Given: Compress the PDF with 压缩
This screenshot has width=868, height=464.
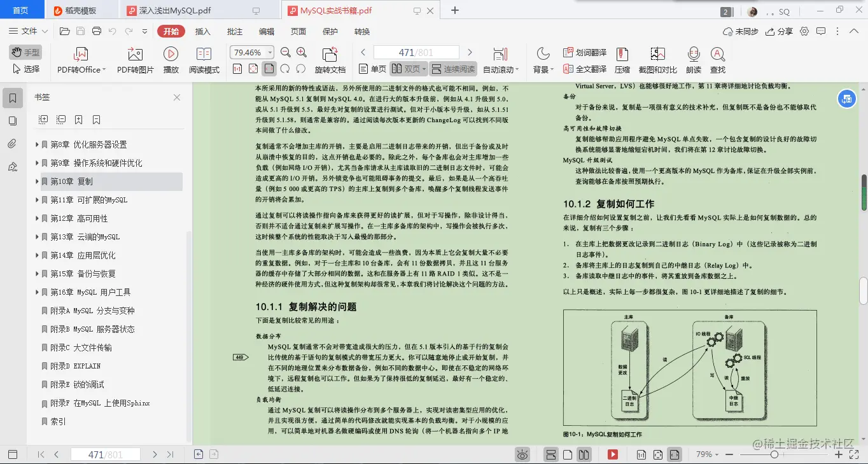Looking at the screenshot, I should click(x=622, y=60).
